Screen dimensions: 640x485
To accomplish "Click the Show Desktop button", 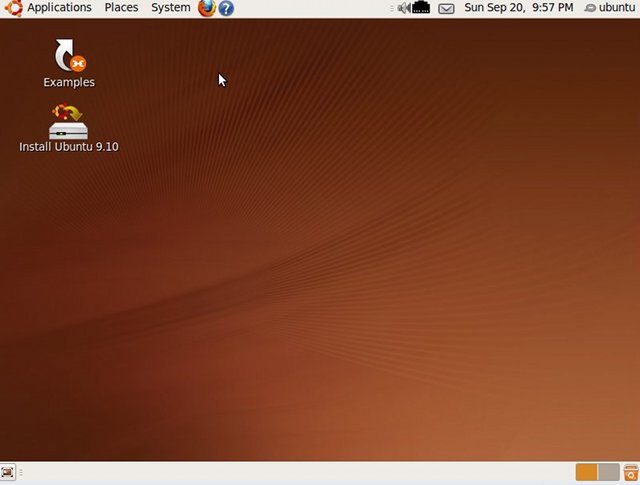I will (x=7, y=473).
